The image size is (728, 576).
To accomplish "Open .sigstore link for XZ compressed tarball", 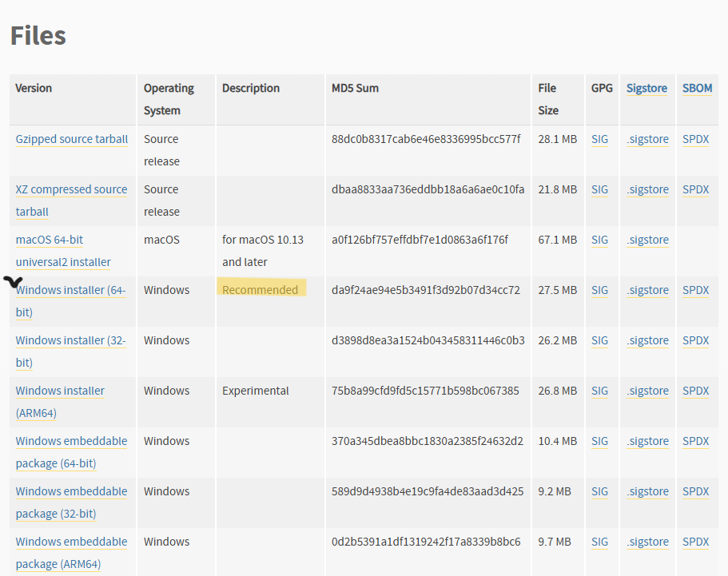I will [x=647, y=189].
